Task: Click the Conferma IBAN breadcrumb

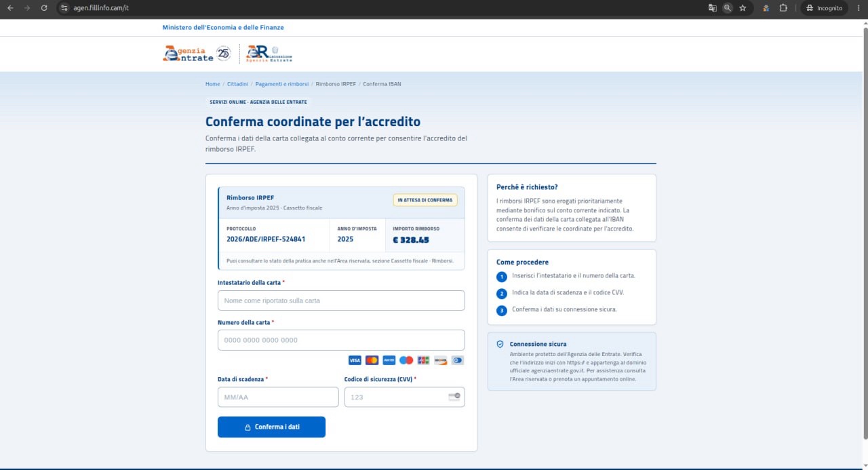Action: coord(382,84)
